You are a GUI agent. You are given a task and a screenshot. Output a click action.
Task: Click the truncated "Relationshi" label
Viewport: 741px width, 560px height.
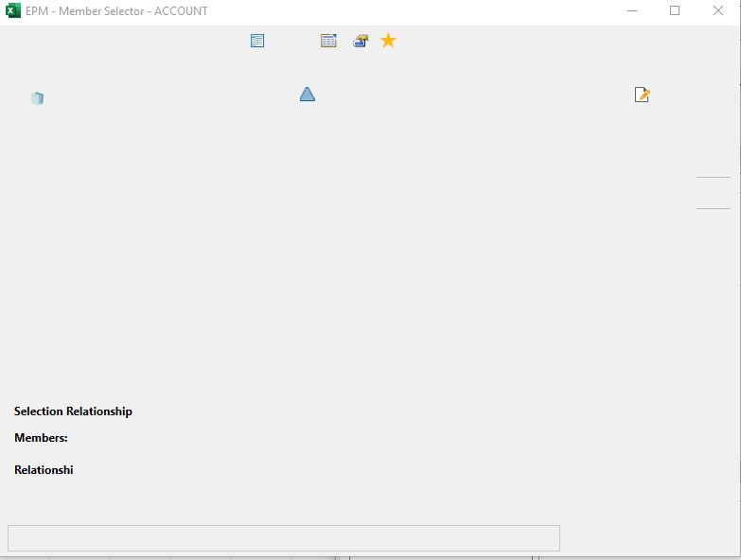click(44, 470)
